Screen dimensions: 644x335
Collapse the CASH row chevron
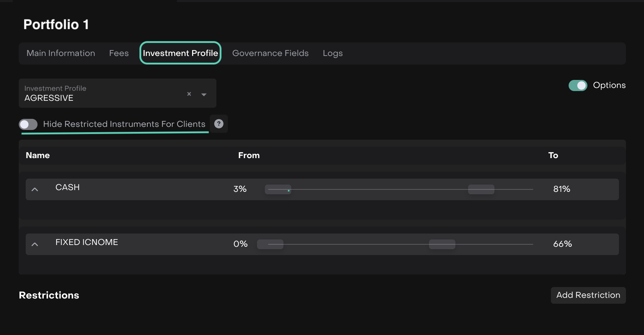coord(35,189)
